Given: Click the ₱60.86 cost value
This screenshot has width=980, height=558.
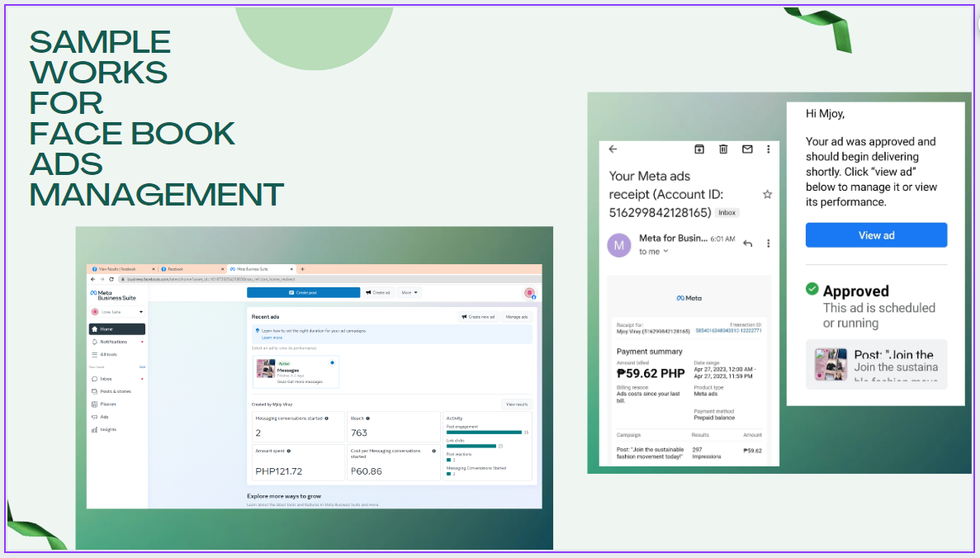Looking at the screenshot, I should pos(367,471).
